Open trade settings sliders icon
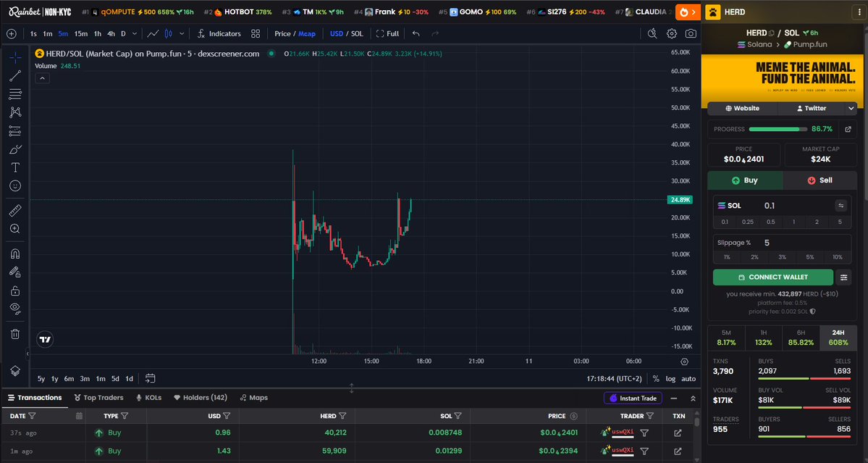 click(843, 278)
